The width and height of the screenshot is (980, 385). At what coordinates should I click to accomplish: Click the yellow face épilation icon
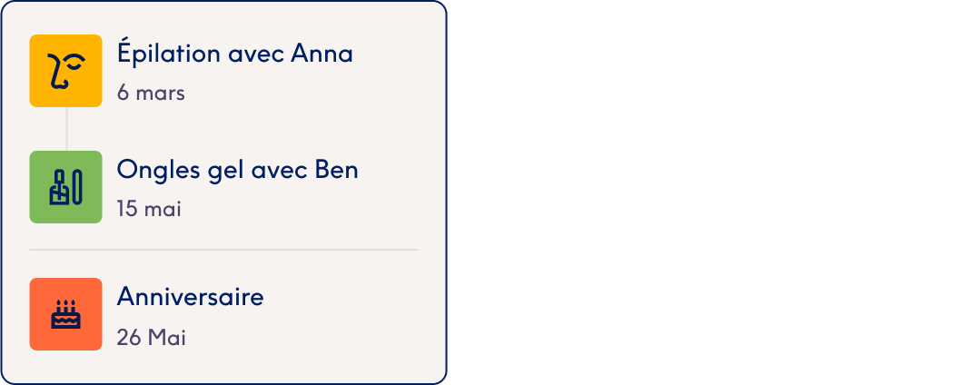[x=65, y=71]
